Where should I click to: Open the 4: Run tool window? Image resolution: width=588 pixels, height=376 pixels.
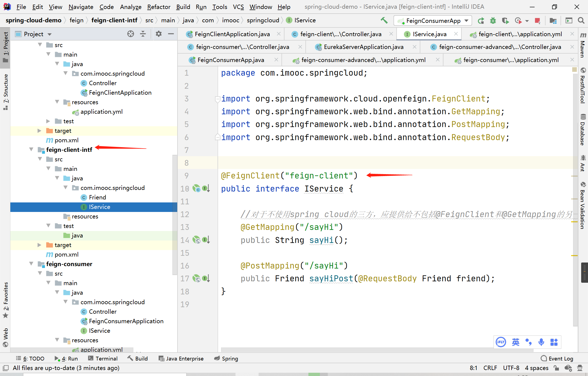click(x=66, y=358)
